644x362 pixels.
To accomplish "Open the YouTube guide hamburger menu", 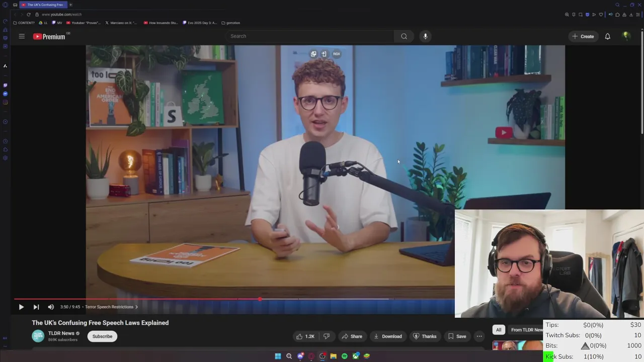I will point(22,36).
